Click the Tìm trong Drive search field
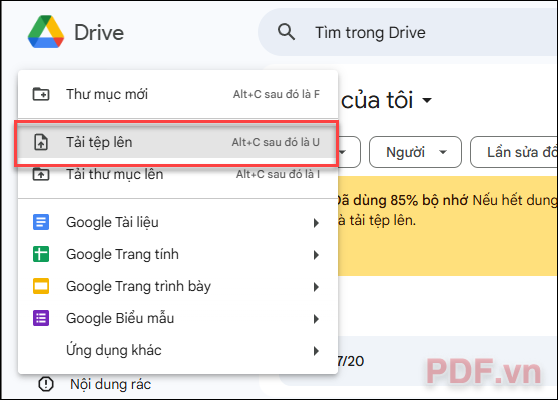The width and height of the screenshot is (558, 400). (408, 32)
